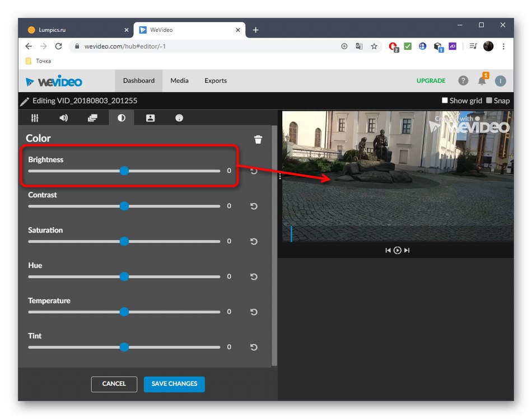Open the info panel icon
The height and width of the screenshot is (419, 532).
pos(179,117)
